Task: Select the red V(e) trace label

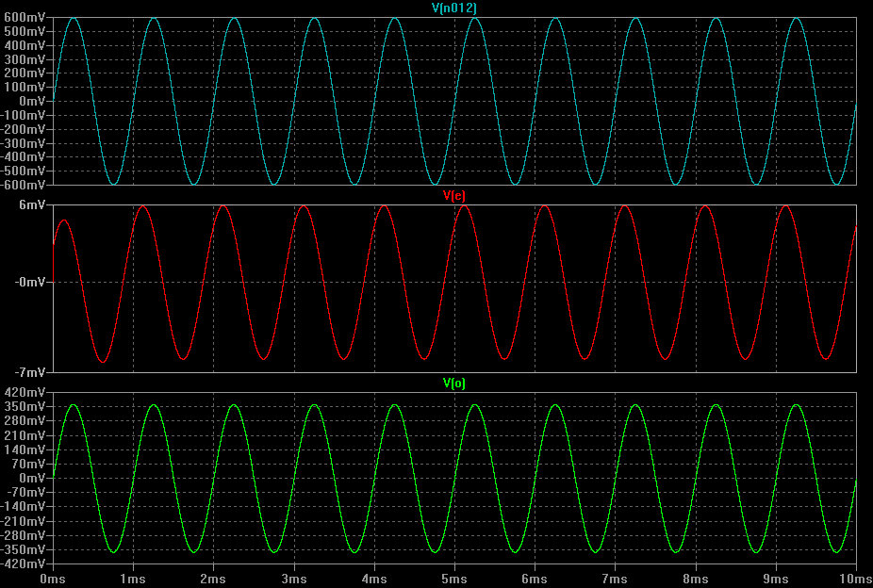Action: (453, 195)
